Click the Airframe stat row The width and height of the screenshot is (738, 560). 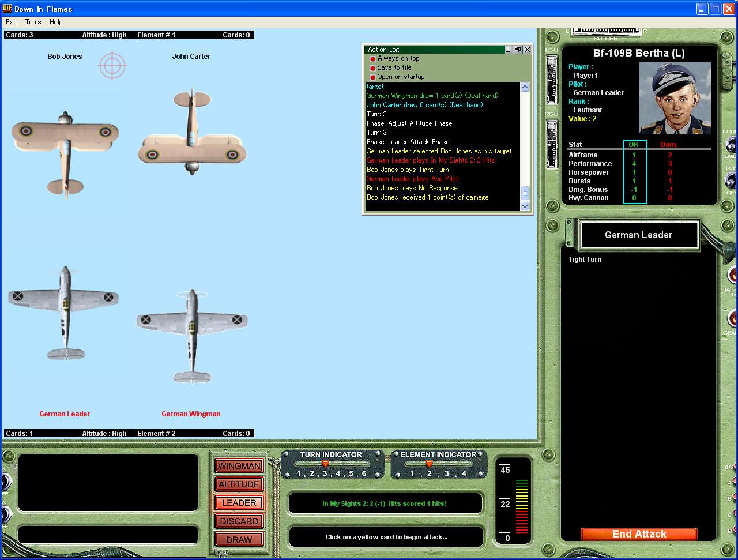click(639, 155)
